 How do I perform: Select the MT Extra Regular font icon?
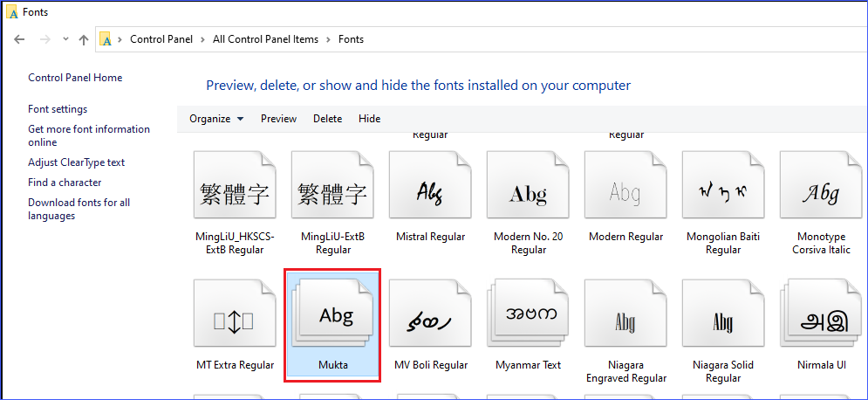coord(235,314)
